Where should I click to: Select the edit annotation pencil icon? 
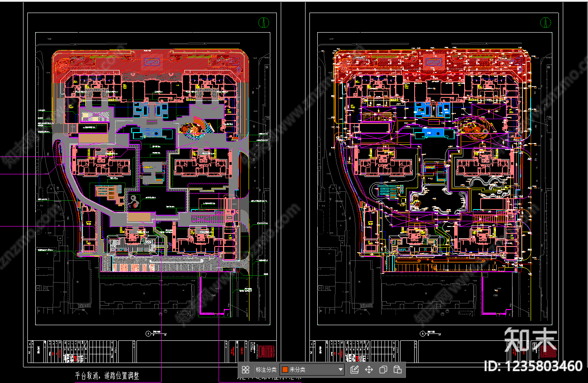(354, 370)
